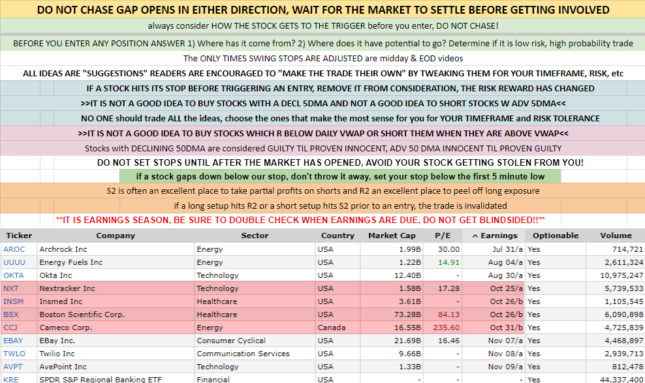Sort by the Volume column header

click(x=615, y=236)
